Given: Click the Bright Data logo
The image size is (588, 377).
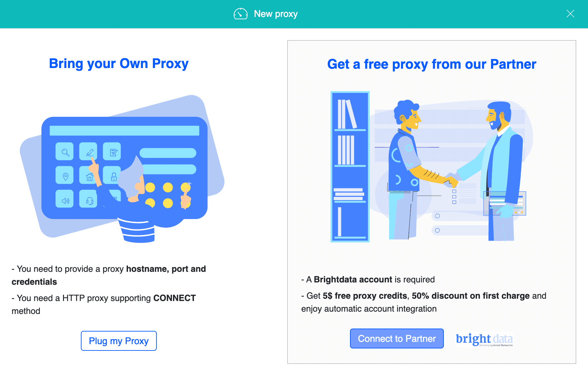Looking at the screenshot, I should [x=484, y=339].
